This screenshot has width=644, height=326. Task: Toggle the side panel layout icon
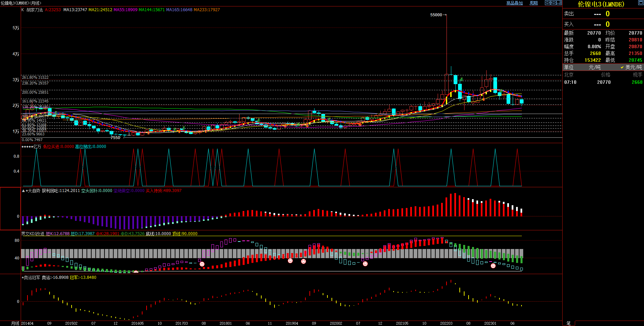559,3
